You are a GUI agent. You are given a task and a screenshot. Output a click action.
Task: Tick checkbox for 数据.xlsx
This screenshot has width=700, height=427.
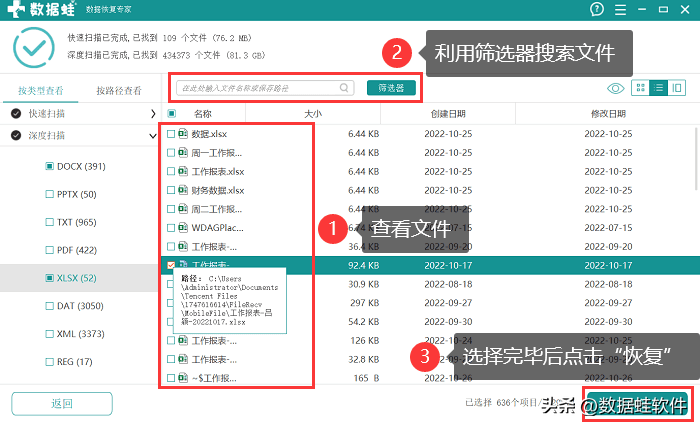pos(171,134)
